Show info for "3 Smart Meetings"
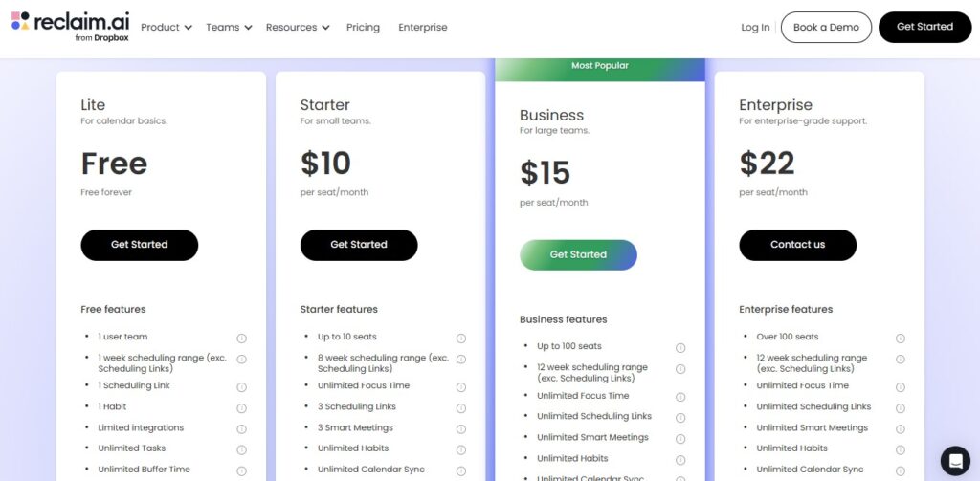This screenshot has height=481, width=980. coord(461,429)
